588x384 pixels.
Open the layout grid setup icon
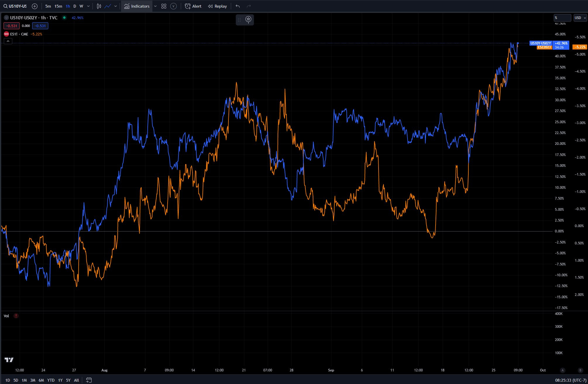164,6
